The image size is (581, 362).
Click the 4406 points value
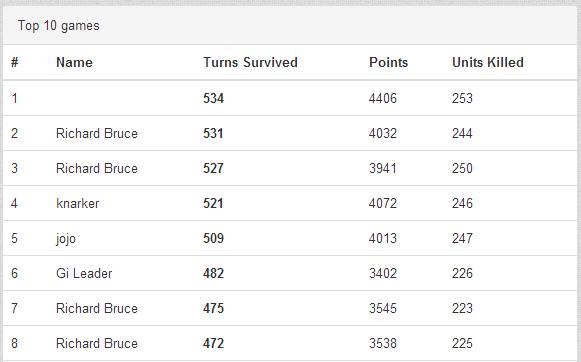(x=383, y=99)
